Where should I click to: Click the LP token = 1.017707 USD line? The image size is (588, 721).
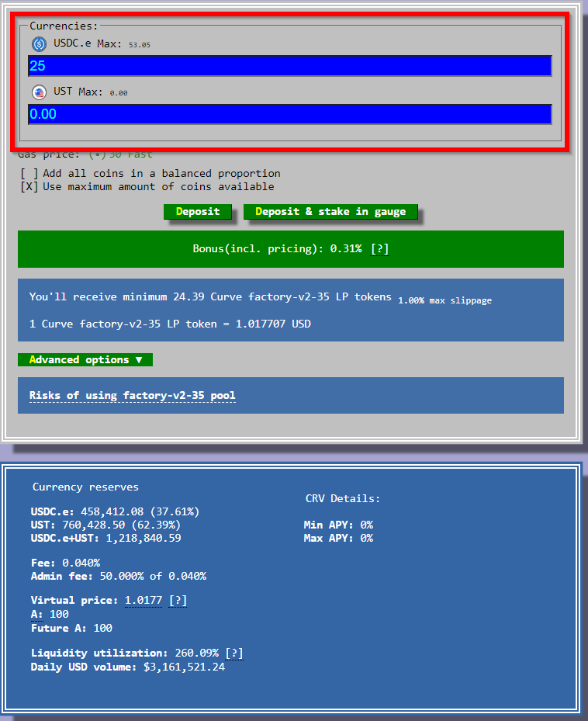coord(170,324)
